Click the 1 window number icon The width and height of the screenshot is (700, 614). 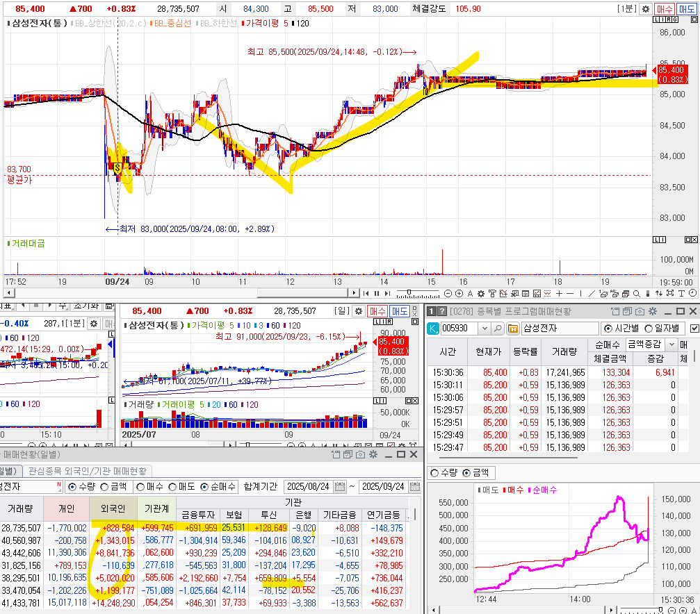point(431,311)
